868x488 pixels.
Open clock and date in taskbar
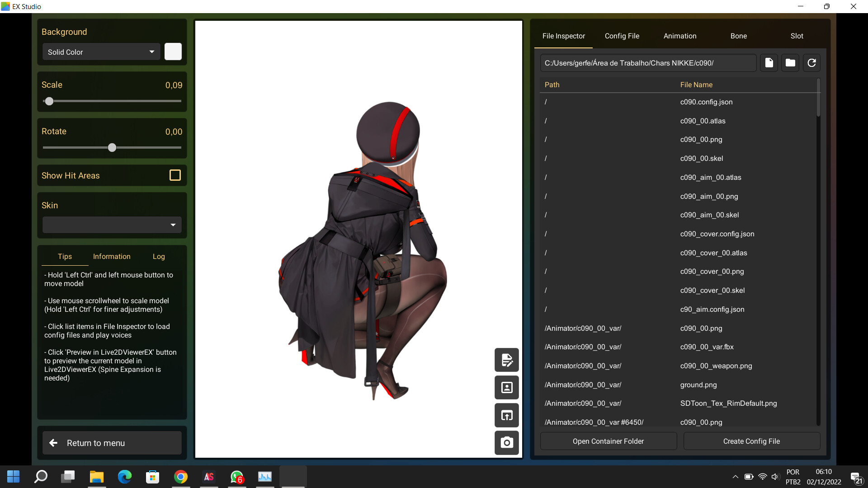pos(824,477)
